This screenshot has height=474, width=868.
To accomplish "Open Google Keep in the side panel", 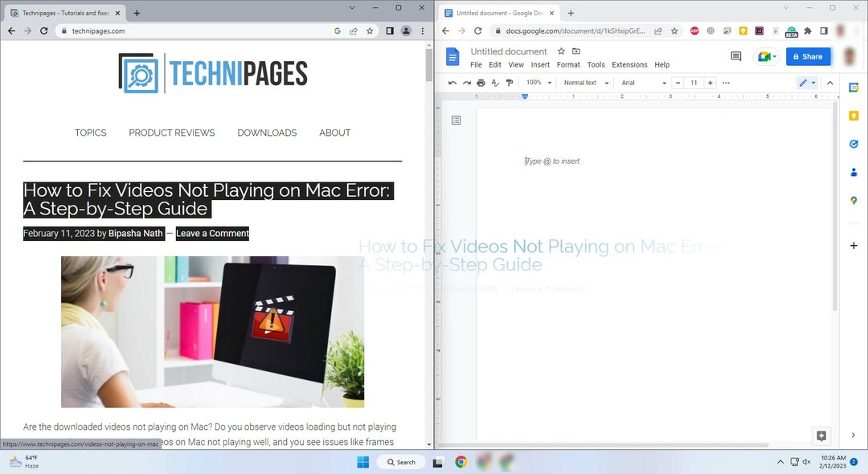I will tap(854, 116).
